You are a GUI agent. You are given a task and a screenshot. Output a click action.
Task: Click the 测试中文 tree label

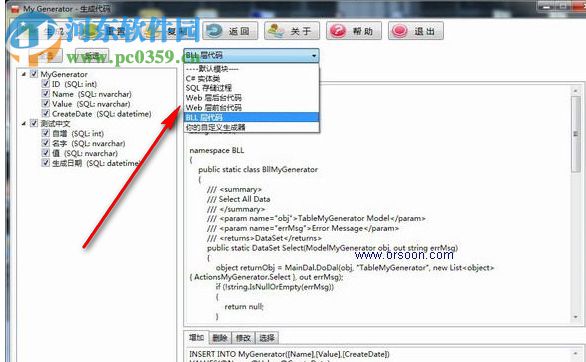point(55,123)
